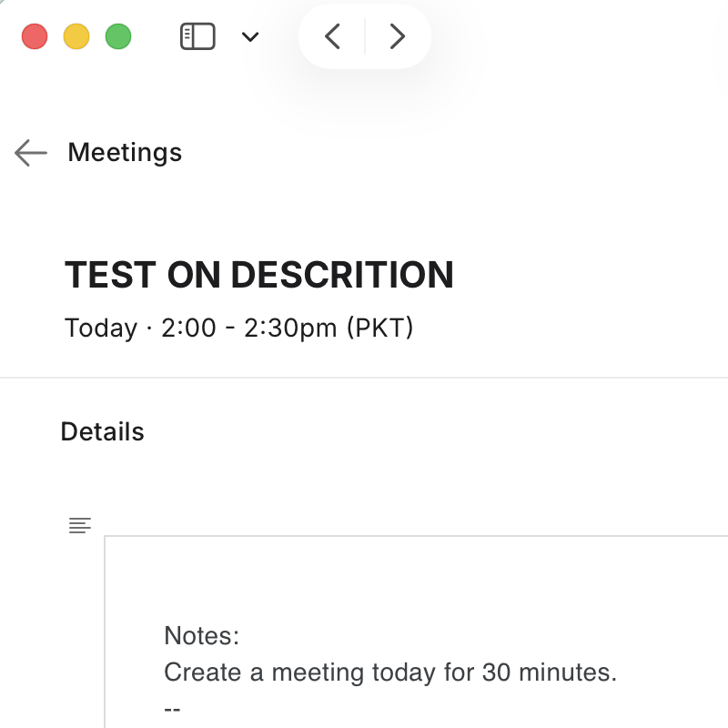
Task: Click the word Today in meeting date
Action: click(x=101, y=328)
